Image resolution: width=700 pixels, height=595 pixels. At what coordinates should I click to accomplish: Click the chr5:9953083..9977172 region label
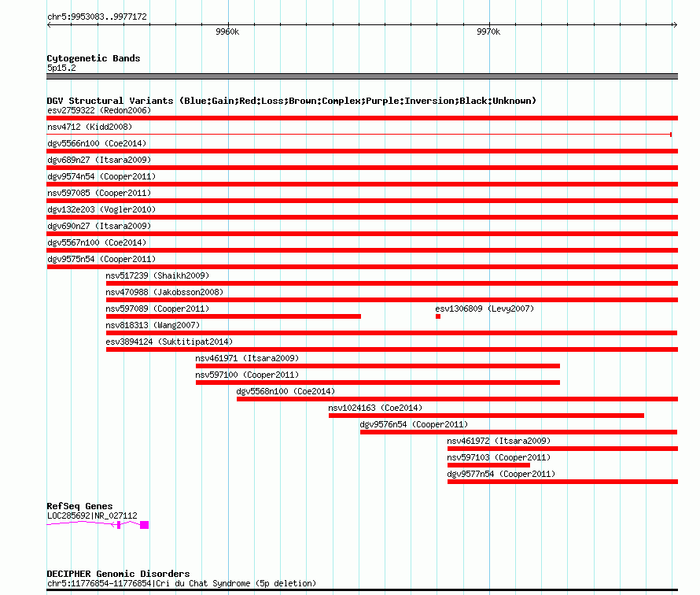(x=97, y=17)
